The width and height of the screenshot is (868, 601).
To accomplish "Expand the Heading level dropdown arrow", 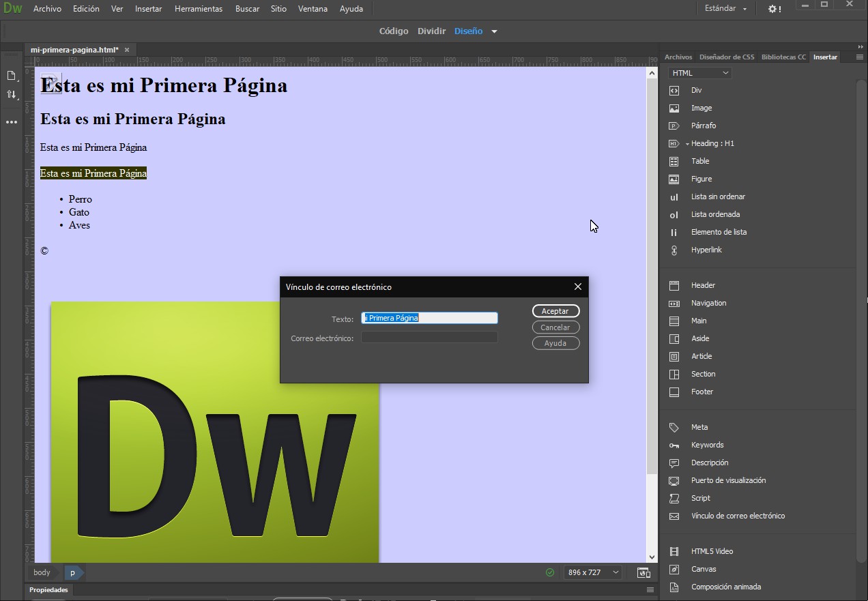I will tap(687, 144).
